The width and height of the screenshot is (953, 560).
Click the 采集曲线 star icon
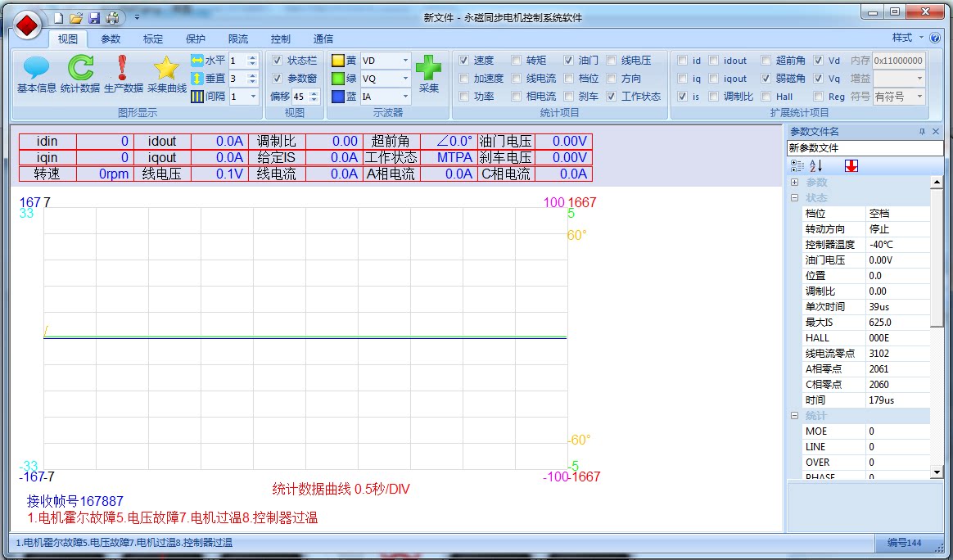[166, 68]
